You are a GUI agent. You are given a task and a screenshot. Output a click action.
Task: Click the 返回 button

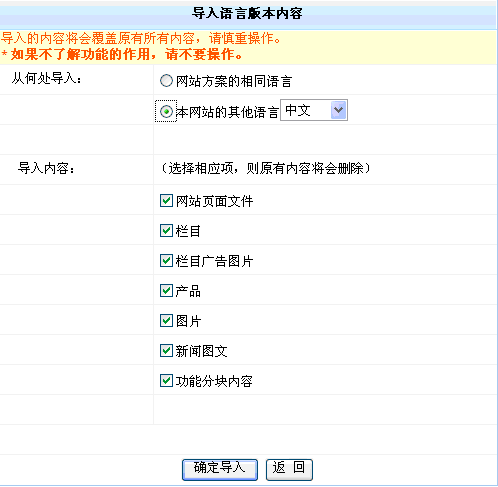tap(289, 470)
